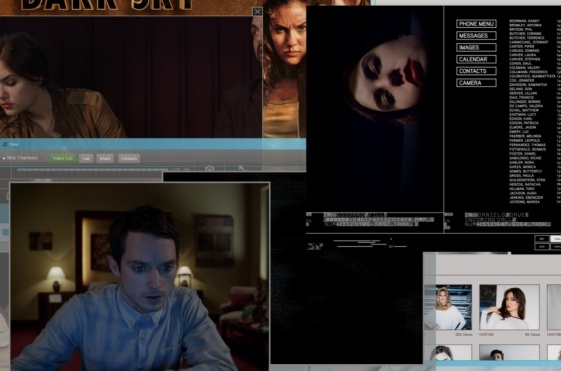Screen dimensions: 561x371
Task: Open the phone CALENDAR
Action: coord(476,59)
